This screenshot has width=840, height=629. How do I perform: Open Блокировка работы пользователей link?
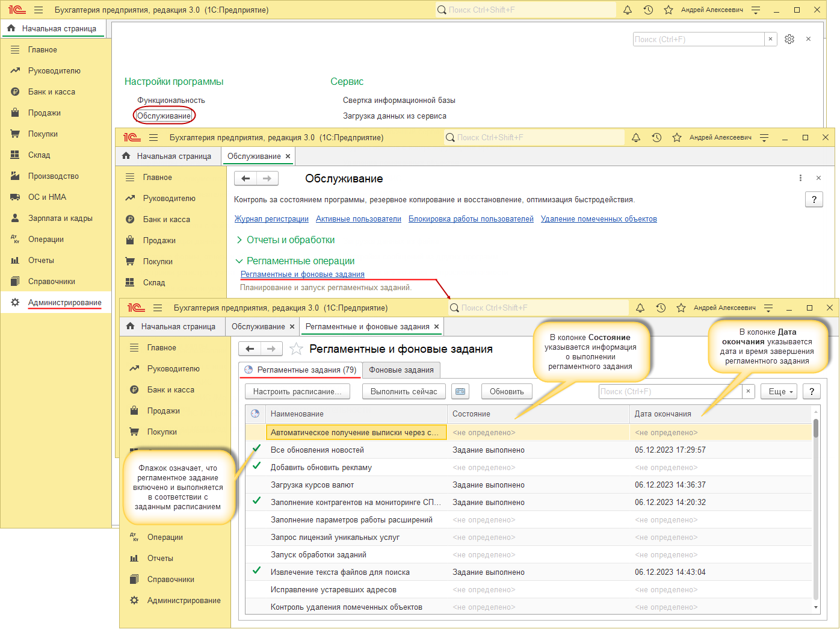[471, 218]
